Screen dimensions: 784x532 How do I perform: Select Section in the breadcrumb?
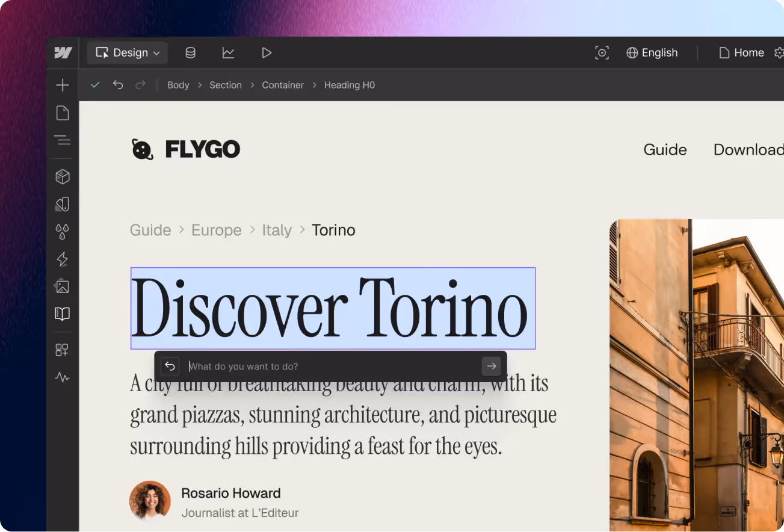pos(226,85)
